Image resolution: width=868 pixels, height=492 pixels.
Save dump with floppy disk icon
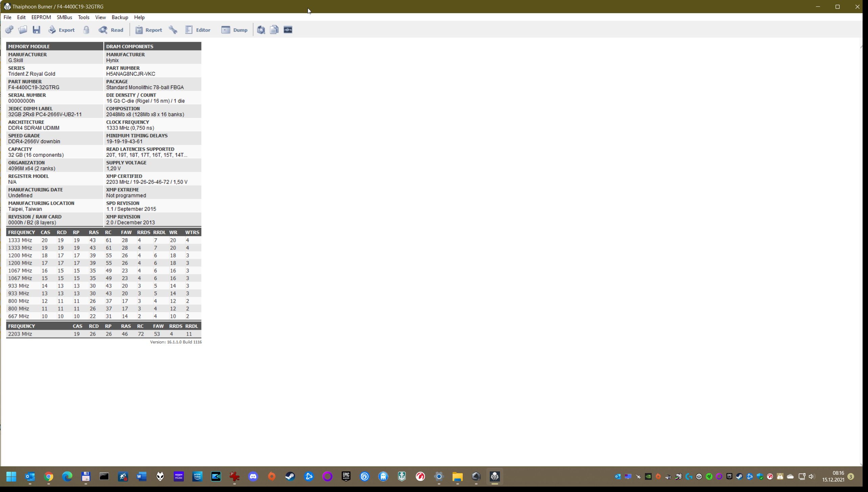(36, 30)
